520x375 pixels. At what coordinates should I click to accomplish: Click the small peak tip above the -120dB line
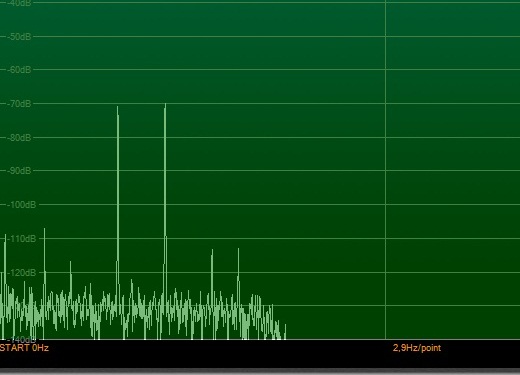(x=70, y=262)
